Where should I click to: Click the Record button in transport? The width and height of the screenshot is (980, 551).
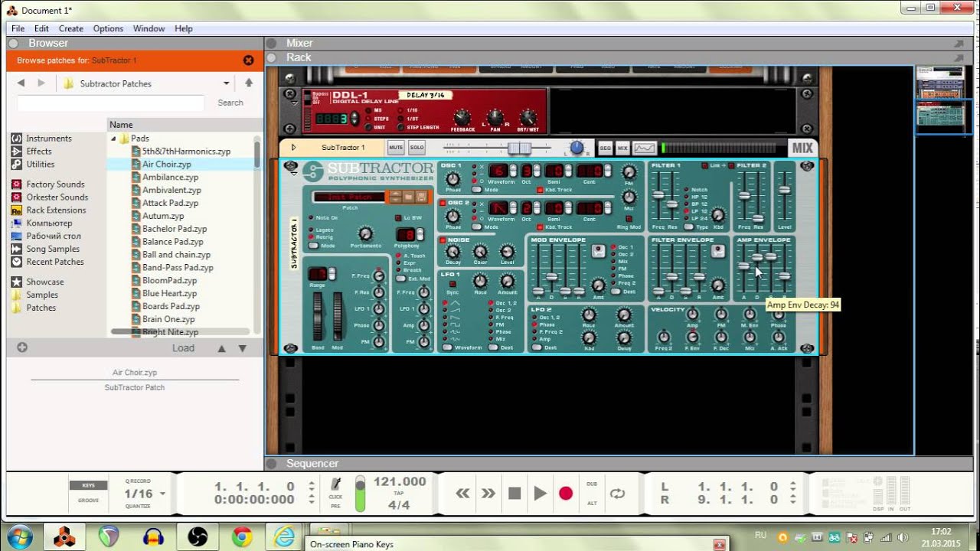[566, 494]
